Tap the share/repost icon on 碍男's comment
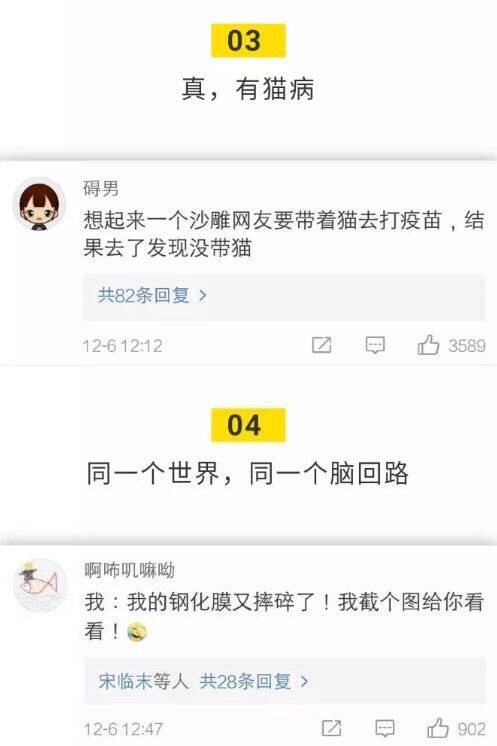The height and width of the screenshot is (746, 497). (x=322, y=345)
